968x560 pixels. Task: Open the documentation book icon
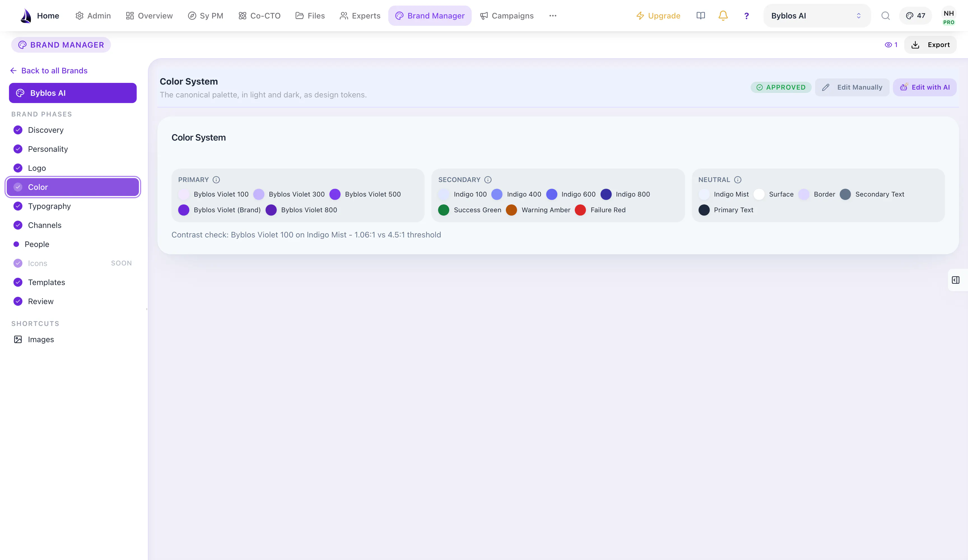pyautogui.click(x=701, y=16)
